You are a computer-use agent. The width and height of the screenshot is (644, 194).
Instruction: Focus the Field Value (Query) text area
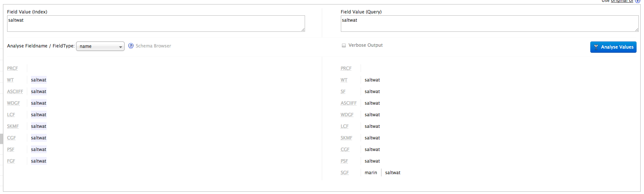(489, 24)
